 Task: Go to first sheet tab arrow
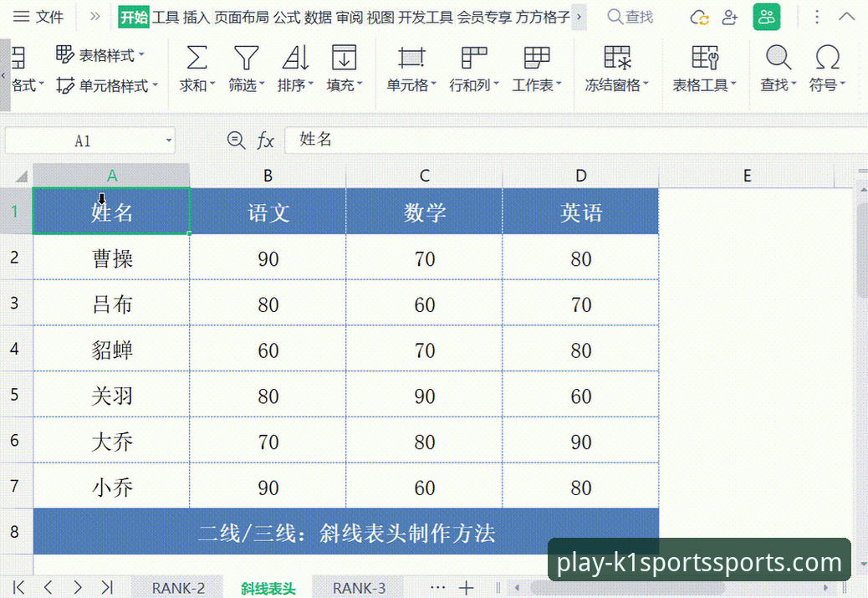pos(18,587)
